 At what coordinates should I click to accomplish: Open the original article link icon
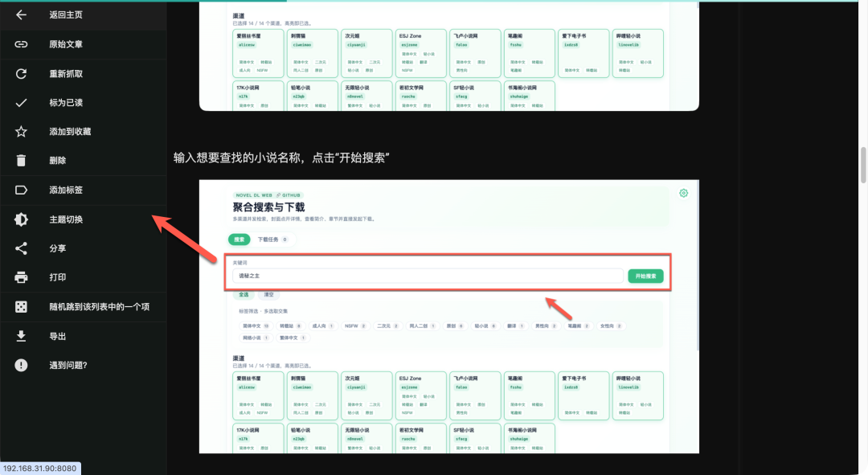click(x=22, y=44)
